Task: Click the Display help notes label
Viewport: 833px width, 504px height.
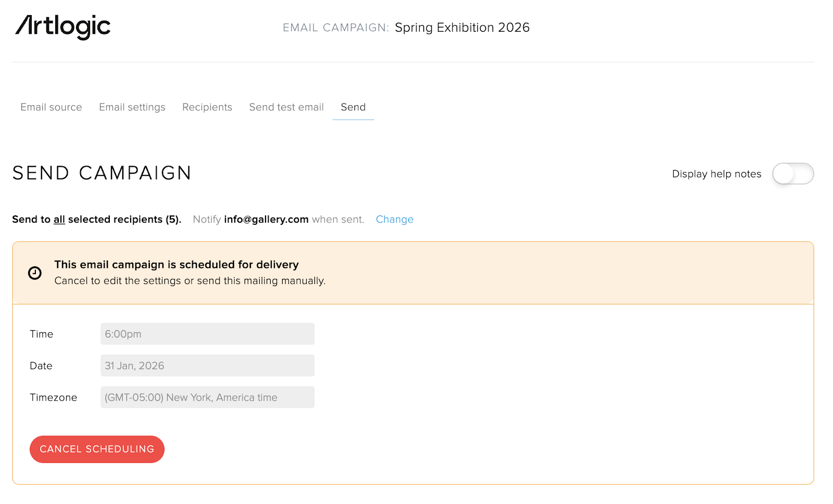Action: (716, 174)
